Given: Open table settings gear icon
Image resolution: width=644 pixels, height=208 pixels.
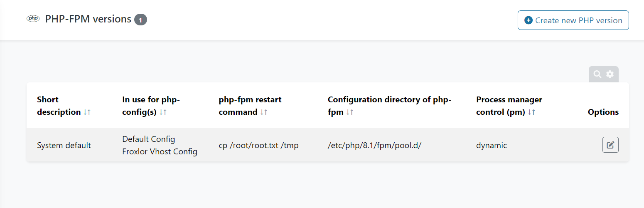Looking at the screenshot, I should click(610, 74).
